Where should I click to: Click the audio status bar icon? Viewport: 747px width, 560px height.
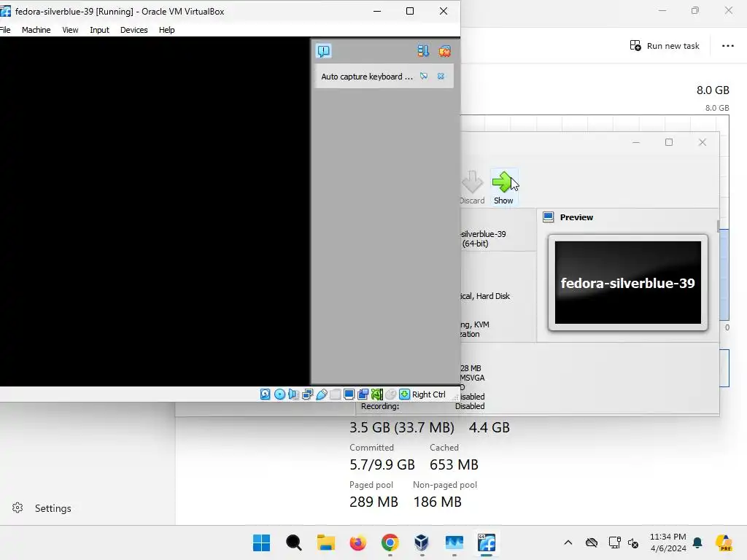(x=293, y=394)
